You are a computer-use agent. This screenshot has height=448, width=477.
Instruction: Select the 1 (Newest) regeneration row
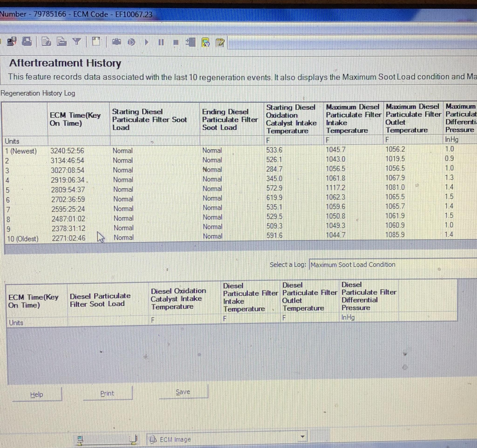tap(21, 151)
